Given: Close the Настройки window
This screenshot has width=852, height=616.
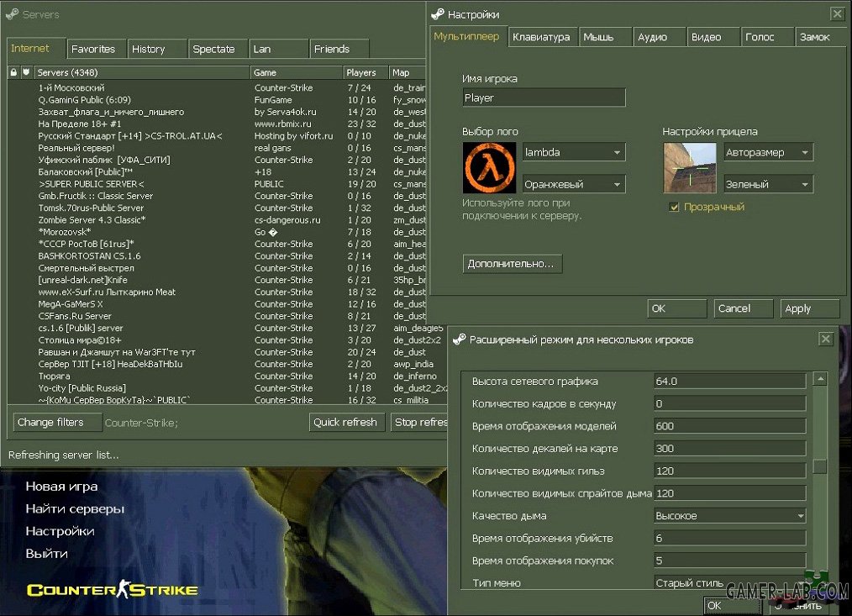Looking at the screenshot, I should point(838,14).
